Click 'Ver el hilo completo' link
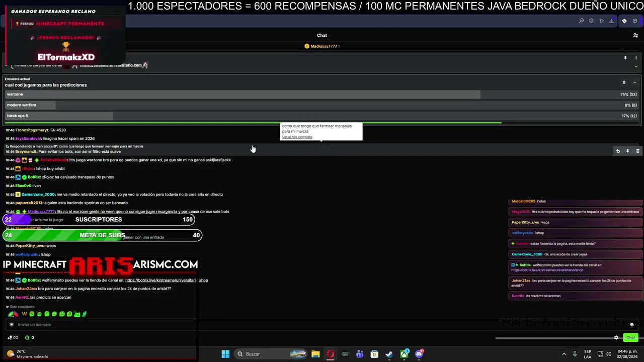 coord(297,137)
